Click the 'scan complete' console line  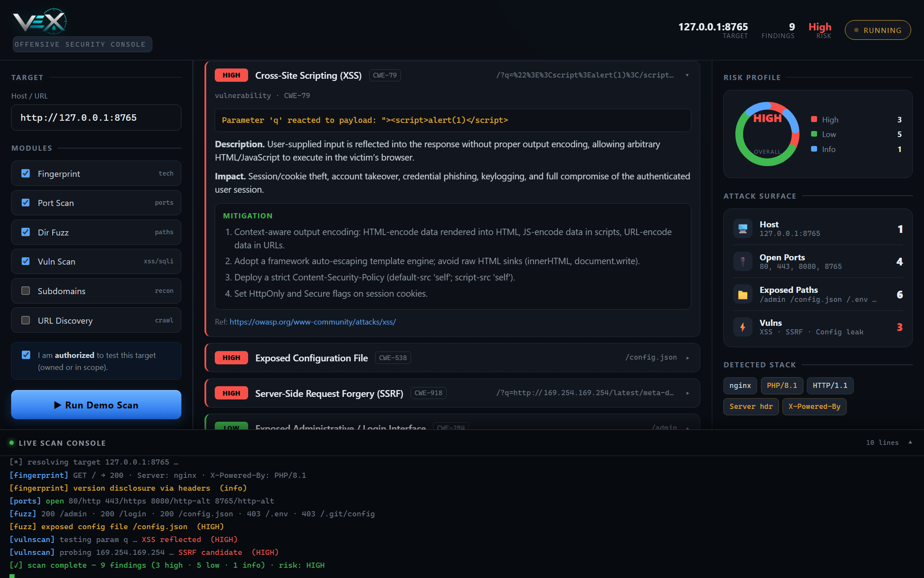pos(167,565)
